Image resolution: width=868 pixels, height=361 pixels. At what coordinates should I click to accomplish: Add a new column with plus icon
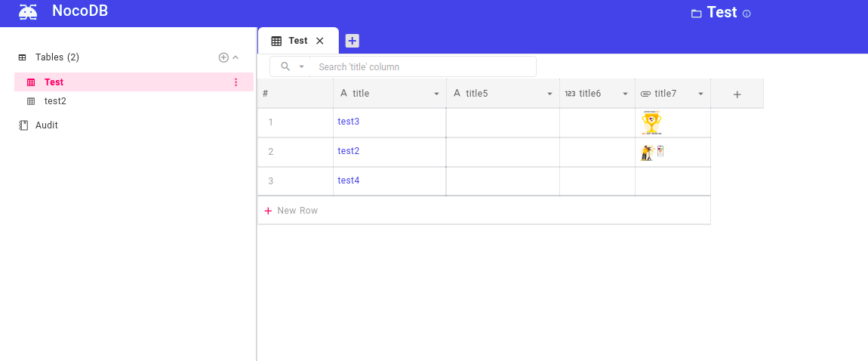click(x=737, y=94)
